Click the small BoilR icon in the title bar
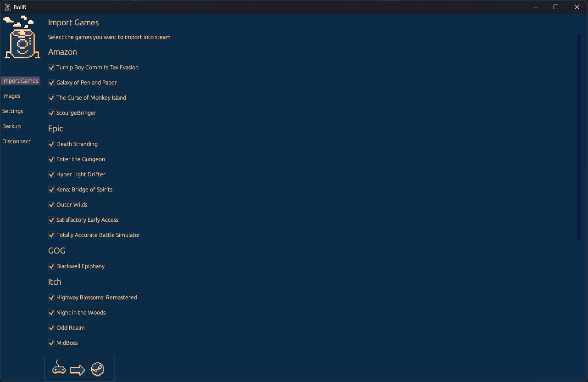 tap(7, 7)
